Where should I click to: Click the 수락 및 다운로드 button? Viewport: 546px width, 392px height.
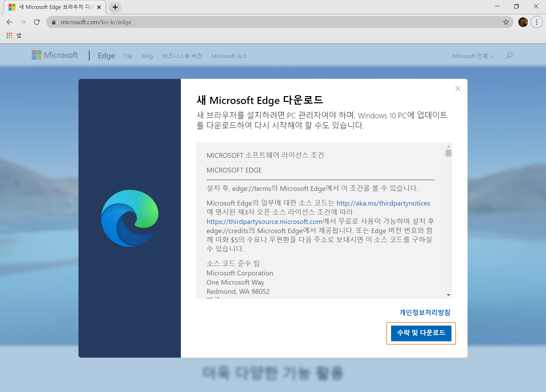tap(421, 333)
